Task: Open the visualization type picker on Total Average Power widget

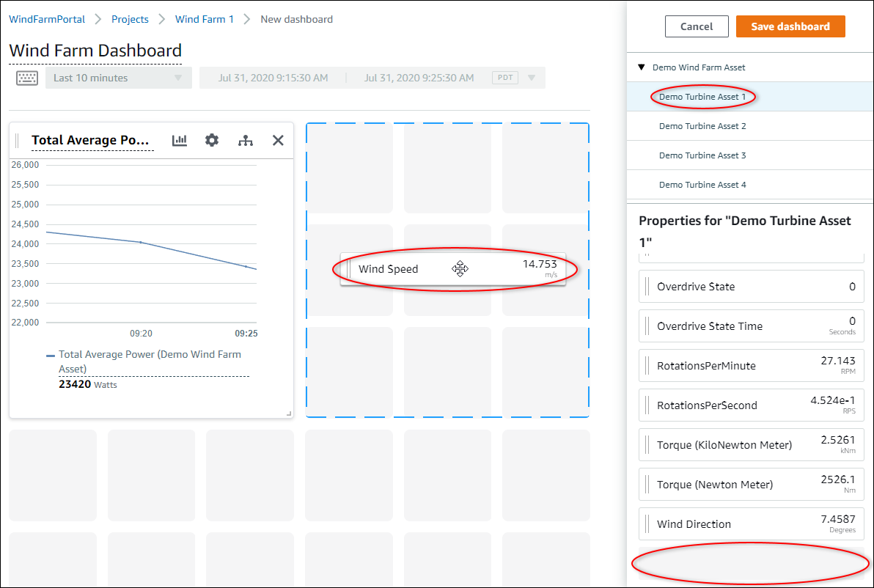Action: 179,140
